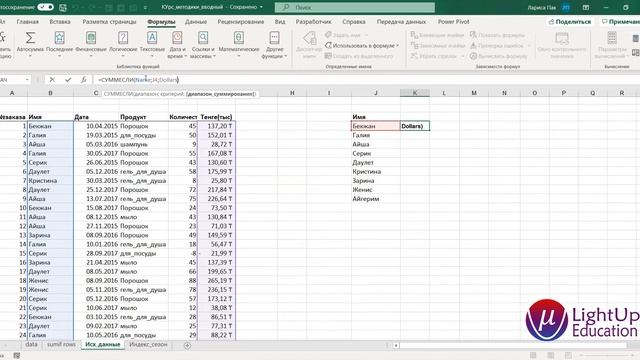
Task: Open the Math functions library
Action: tap(239, 38)
